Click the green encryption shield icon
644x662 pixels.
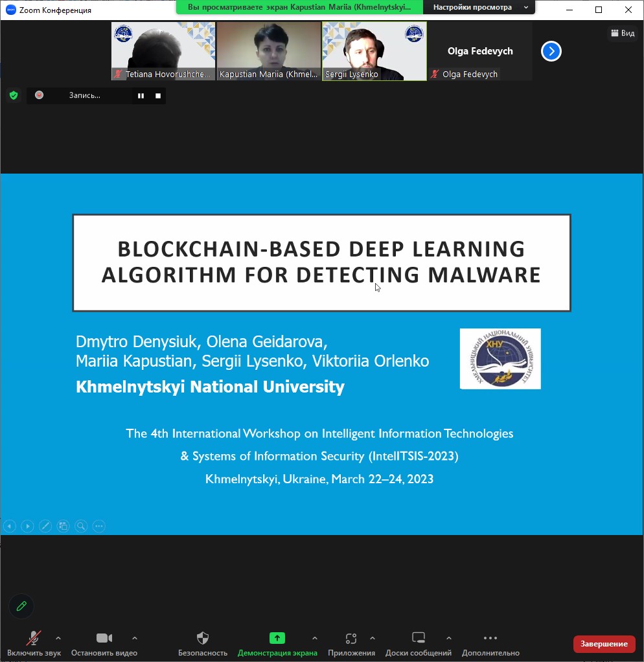point(13,95)
